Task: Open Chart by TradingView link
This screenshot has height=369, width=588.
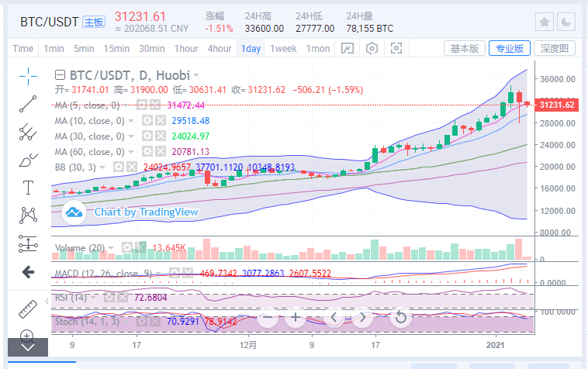Action: (x=147, y=212)
